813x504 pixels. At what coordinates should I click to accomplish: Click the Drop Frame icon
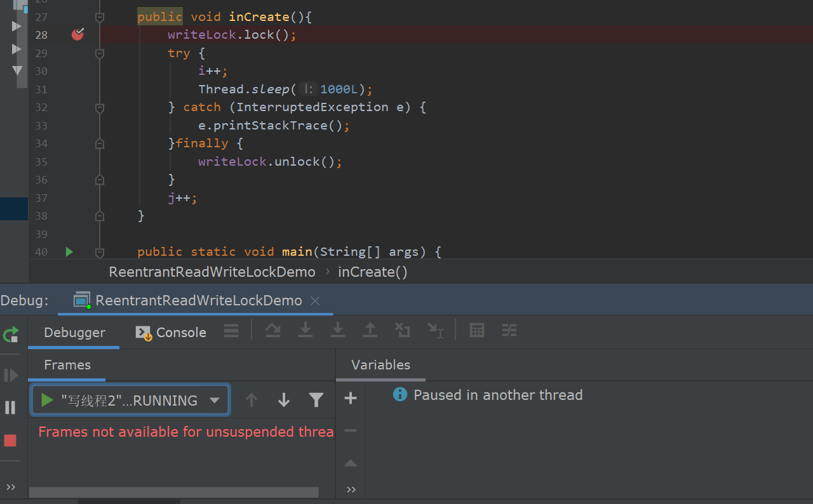(402, 330)
